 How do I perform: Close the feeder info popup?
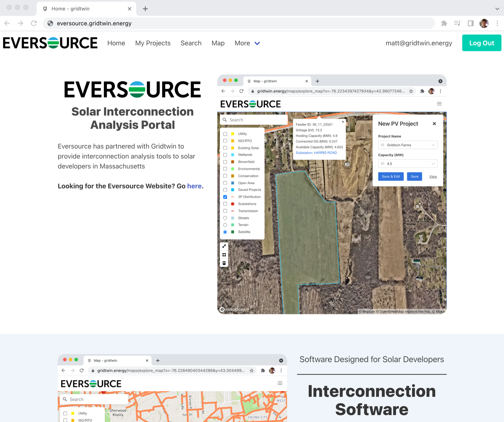(x=343, y=122)
